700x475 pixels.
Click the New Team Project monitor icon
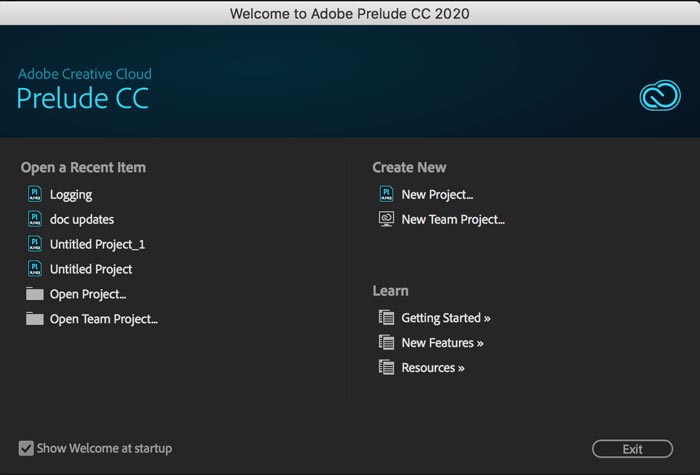click(387, 219)
